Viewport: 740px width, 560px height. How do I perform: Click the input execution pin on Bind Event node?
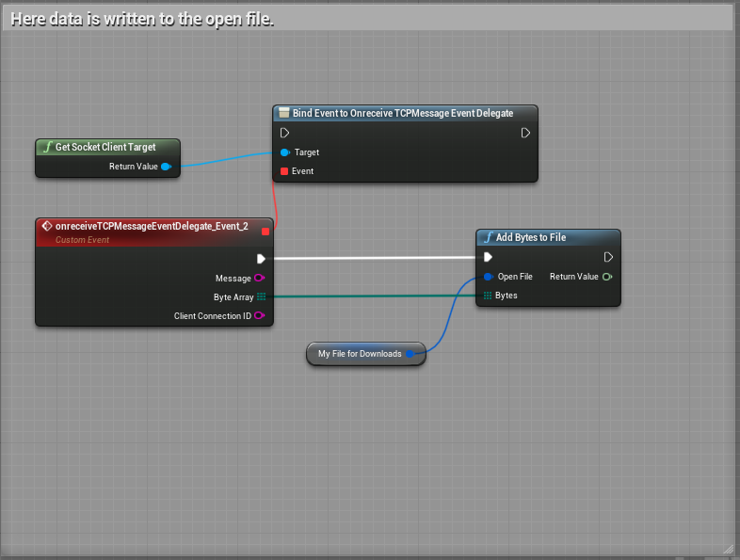click(x=284, y=133)
